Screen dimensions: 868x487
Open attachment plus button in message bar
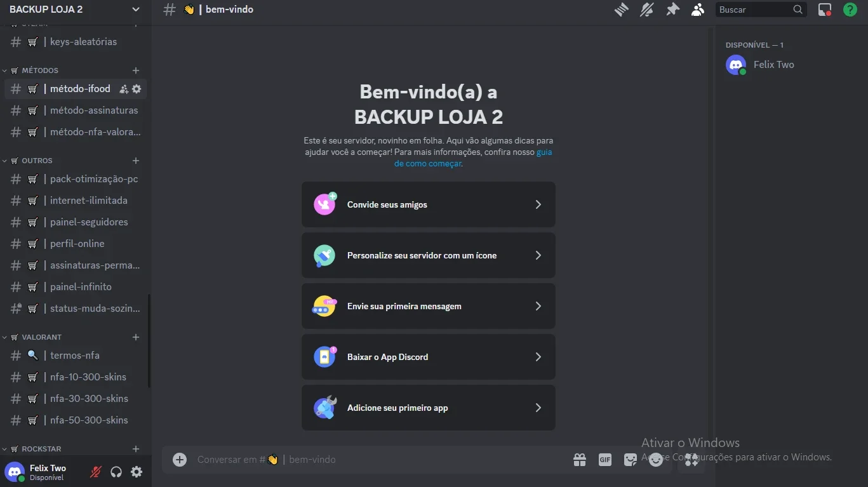[x=180, y=460]
